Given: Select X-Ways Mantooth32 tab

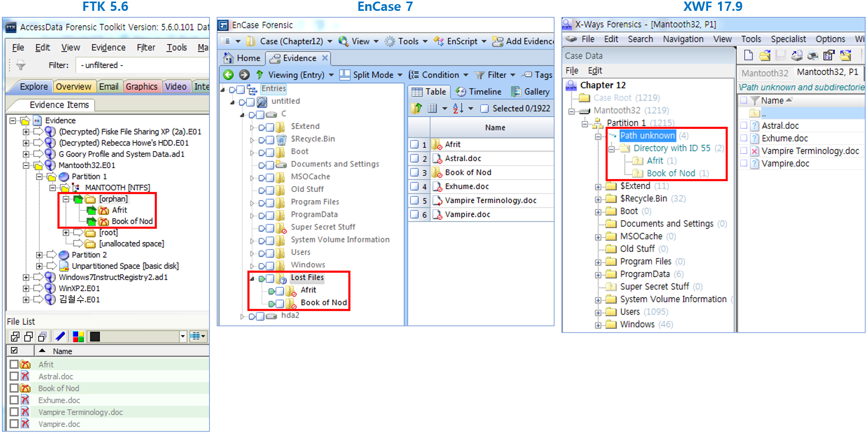Looking at the screenshot, I should click(x=764, y=73).
